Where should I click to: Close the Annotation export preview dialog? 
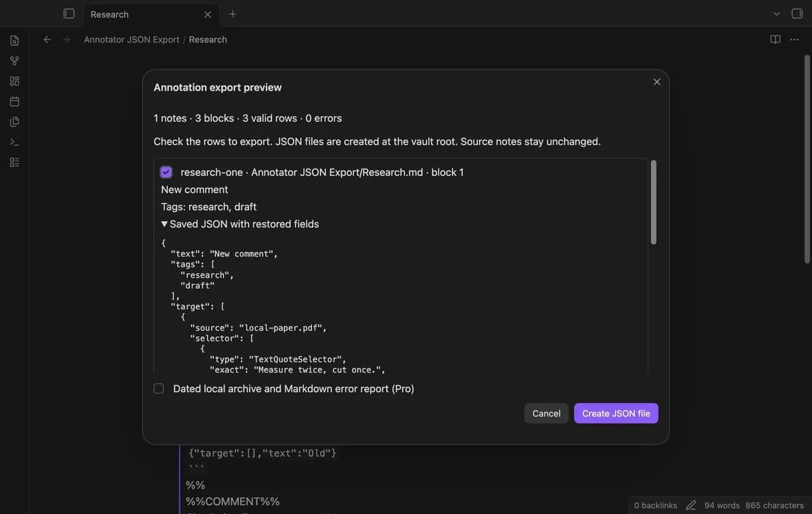[x=656, y=82]
